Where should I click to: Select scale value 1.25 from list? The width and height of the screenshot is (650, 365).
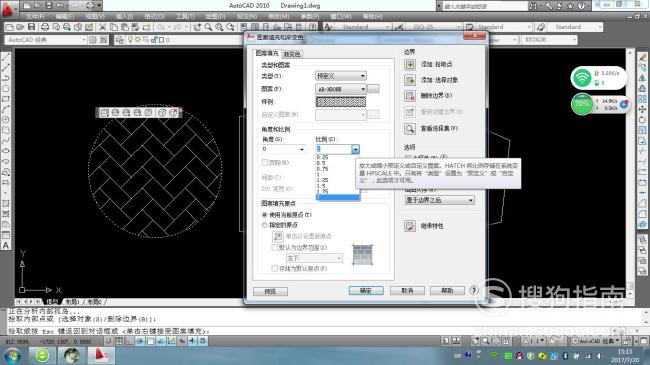click(337, 180)
